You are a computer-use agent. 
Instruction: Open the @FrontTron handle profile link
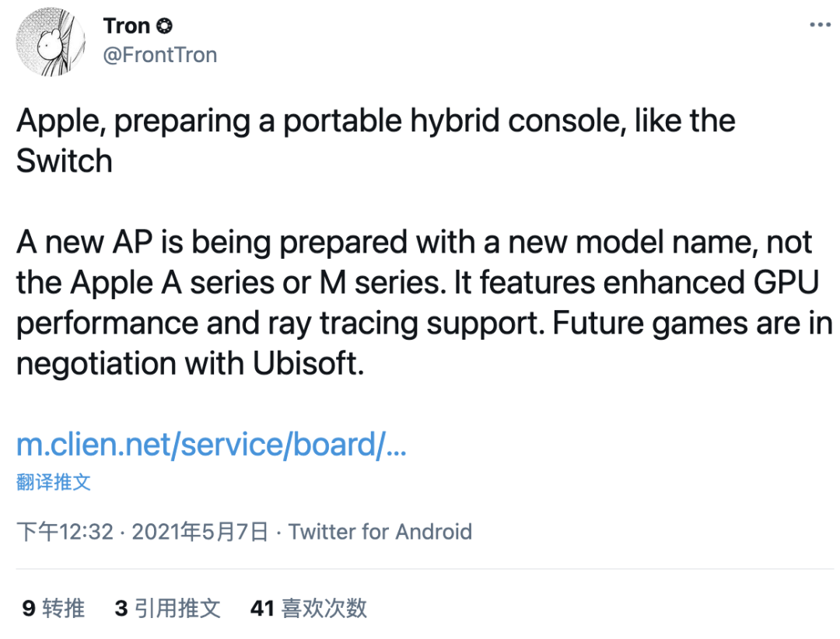click(x=159, y=55)
